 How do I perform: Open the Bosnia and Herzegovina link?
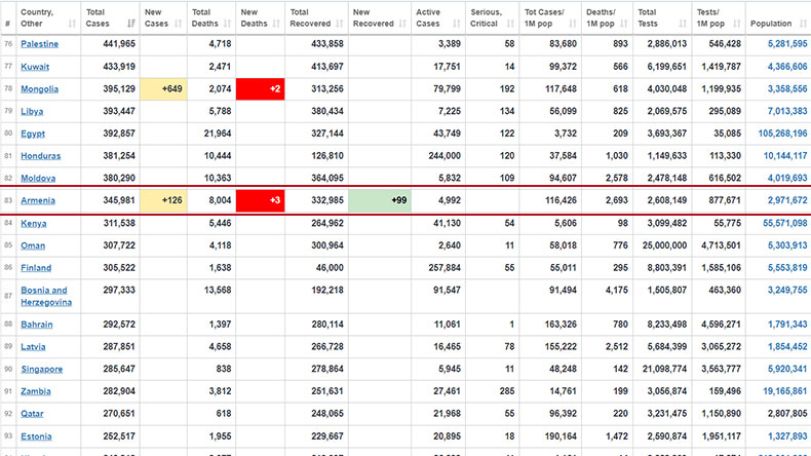coord(46,296)
